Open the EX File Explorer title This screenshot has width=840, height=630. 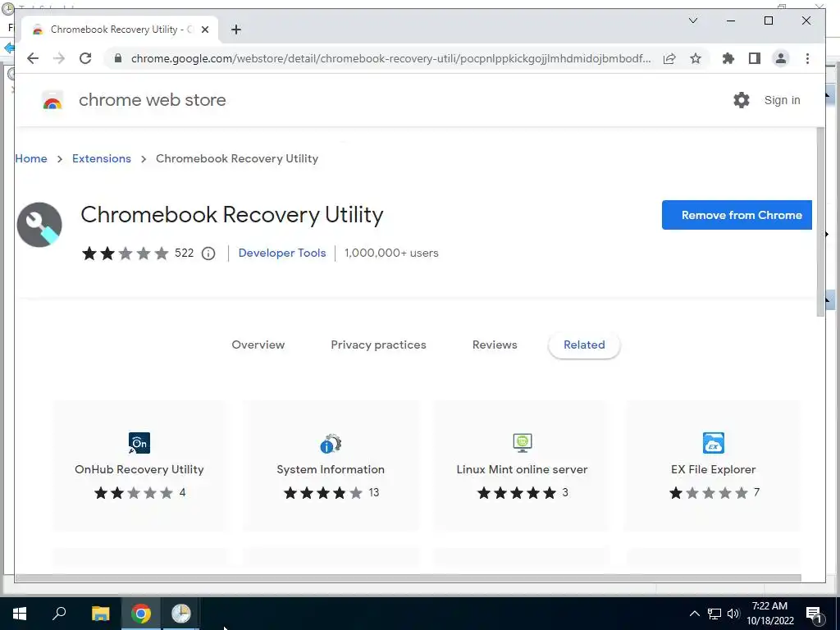coord(713,469)
